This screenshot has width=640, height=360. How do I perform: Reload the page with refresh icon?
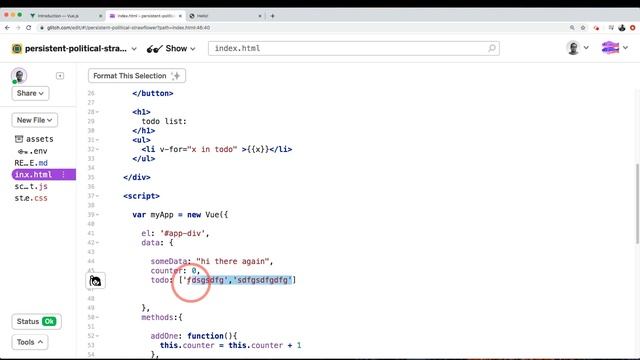pyautogui.click(x=29, y=28)
